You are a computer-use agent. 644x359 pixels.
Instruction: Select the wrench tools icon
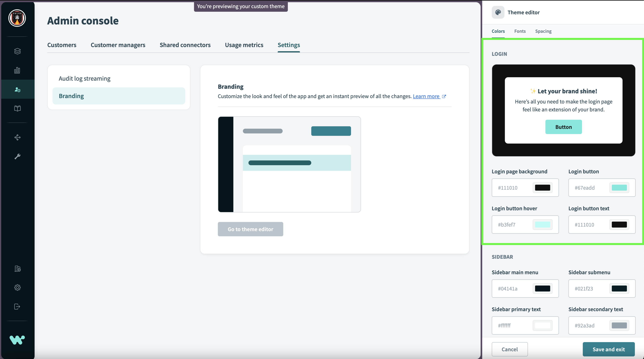pyautogui.click(x=17, y=156)
